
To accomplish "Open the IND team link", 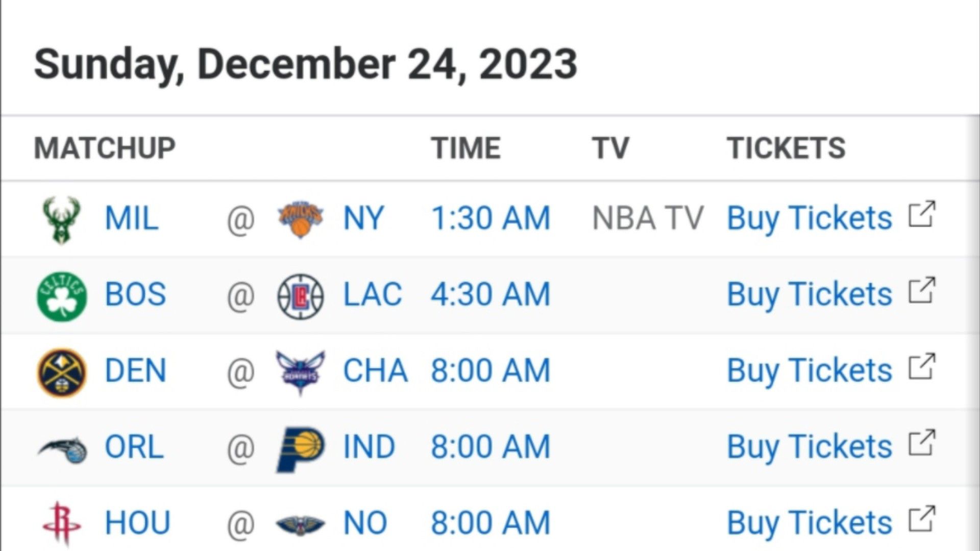I will 369,447.
